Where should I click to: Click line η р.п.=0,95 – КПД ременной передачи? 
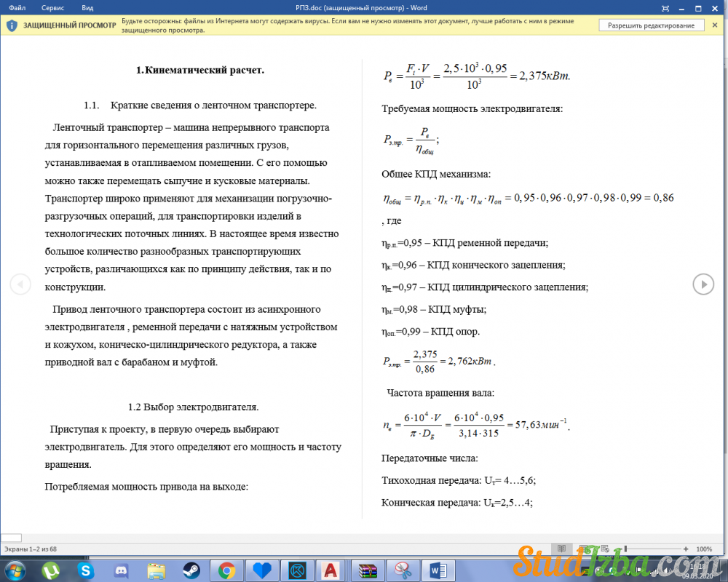(464, 243)
